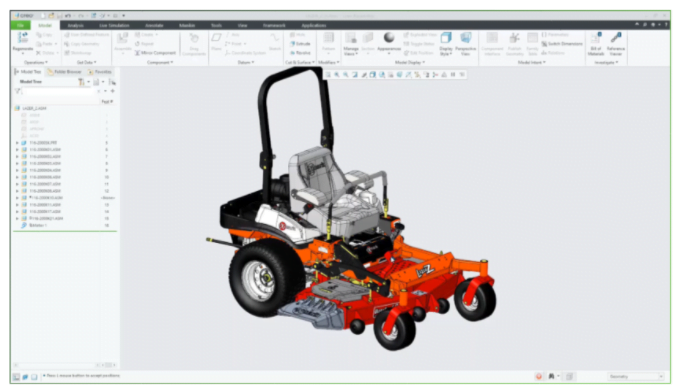Image resolution: width=677 pixels, height=392 pixels.
Task: Click the Mirror Component tool
Action: 155,53
